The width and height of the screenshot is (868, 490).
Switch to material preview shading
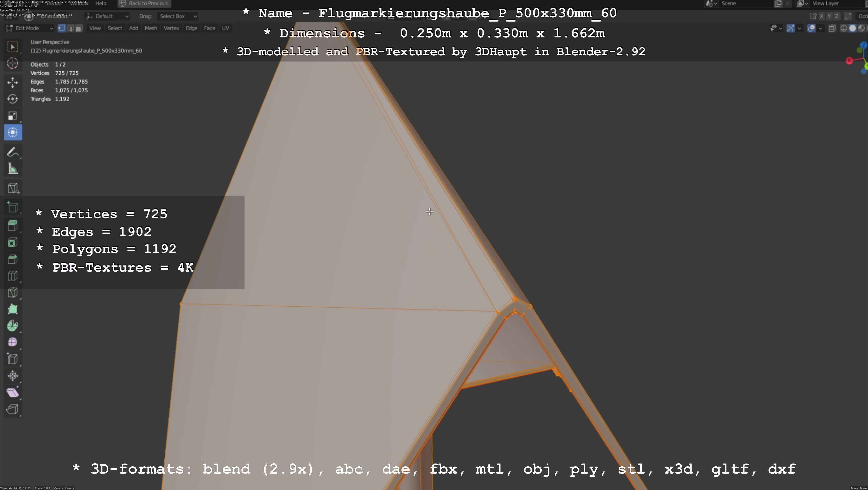[x=861, y=28]
